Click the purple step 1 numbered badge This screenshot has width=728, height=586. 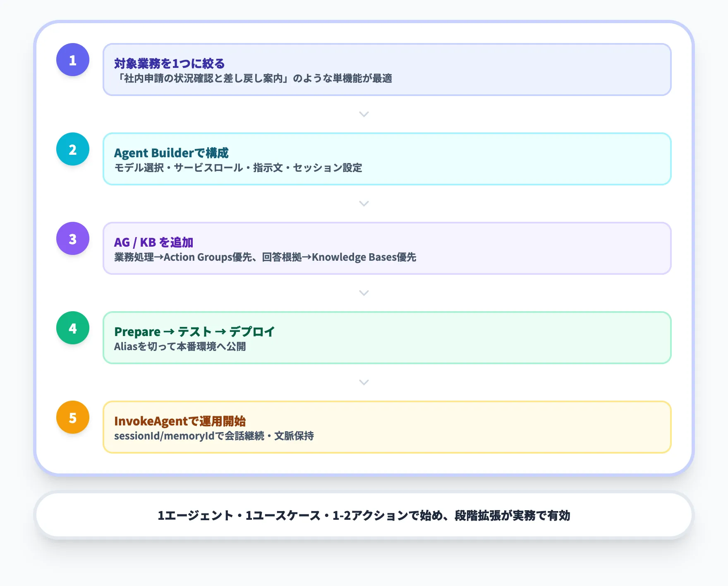click(x=72, y=60)
